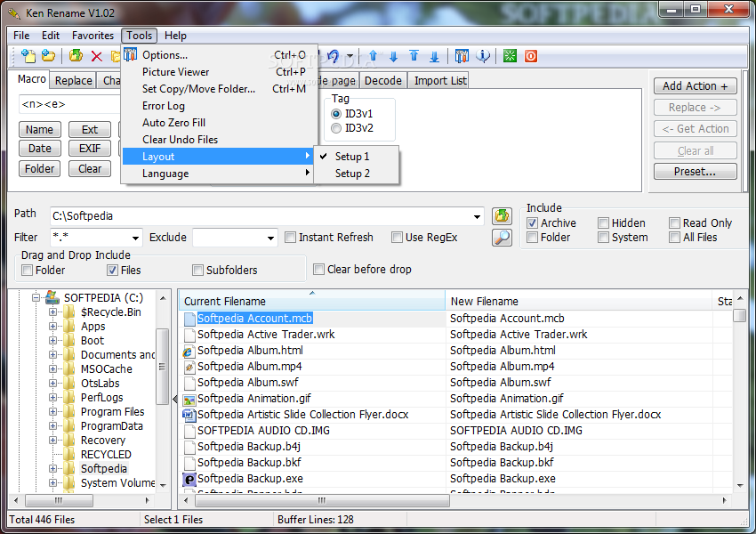The width and height of the screenshot is (756, 534).
Task: Select the ID3v2 radio button
Action: [336, 128]
